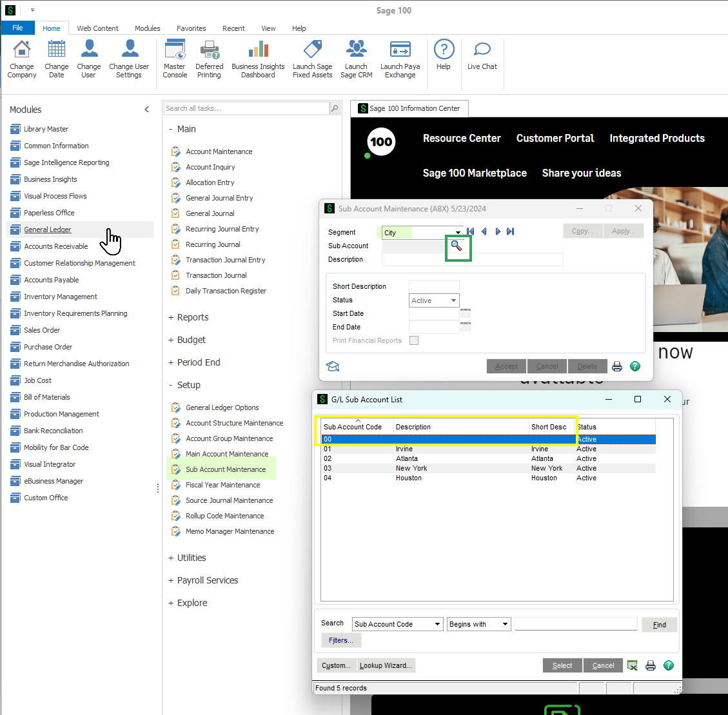Expand the Reports task group

click(x=170, y=318)
